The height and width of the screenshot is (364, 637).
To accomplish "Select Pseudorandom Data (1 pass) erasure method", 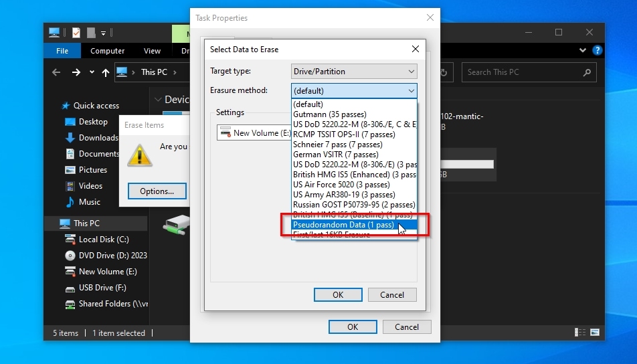I will [354, 225].
